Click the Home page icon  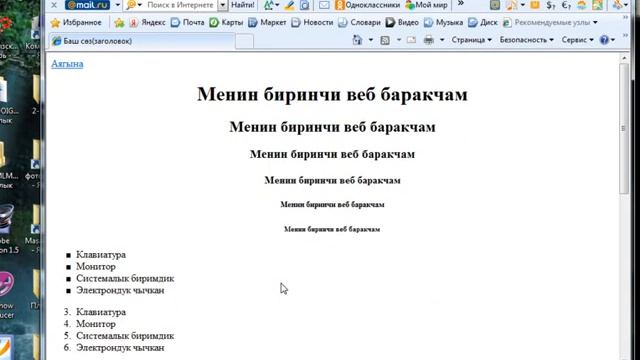click(358, 40)
